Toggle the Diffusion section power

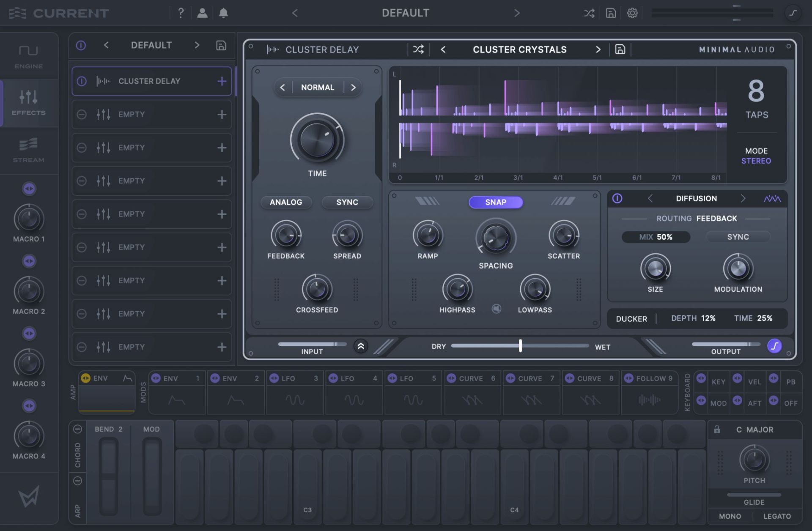tap(617, 198)
